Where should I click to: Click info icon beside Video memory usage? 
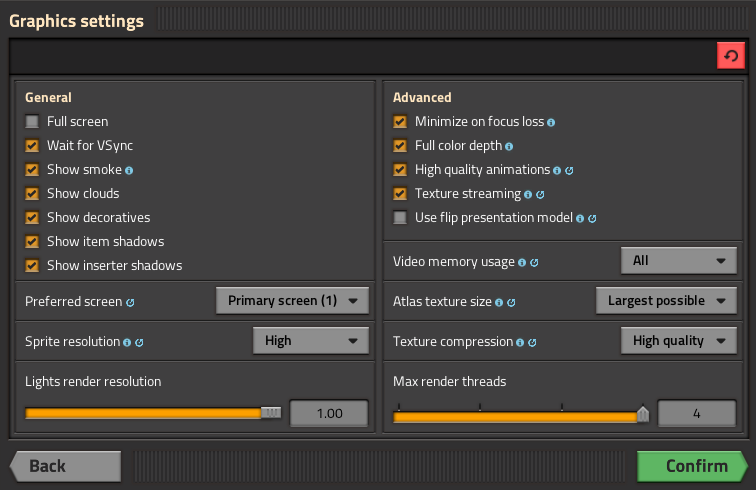(x=522, y=262)
